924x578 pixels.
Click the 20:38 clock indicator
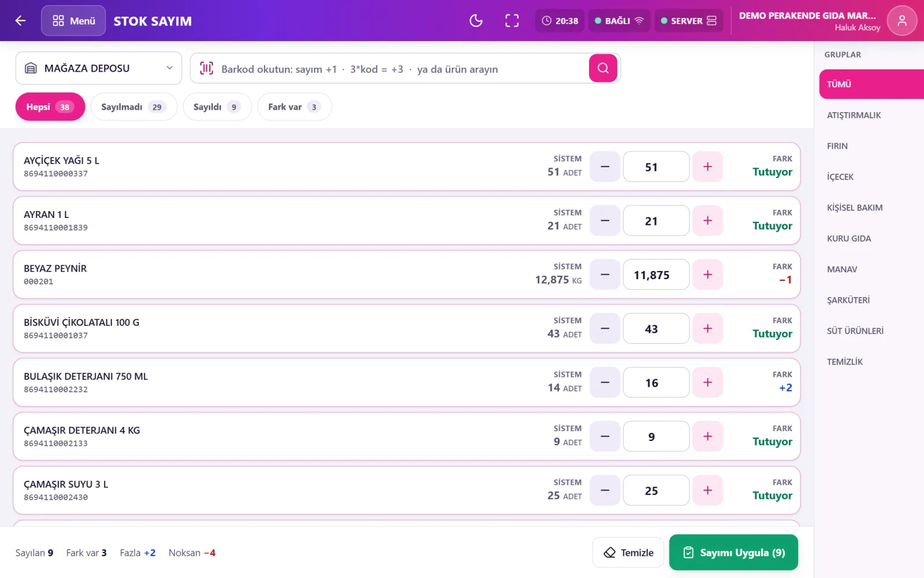[560, 21]
